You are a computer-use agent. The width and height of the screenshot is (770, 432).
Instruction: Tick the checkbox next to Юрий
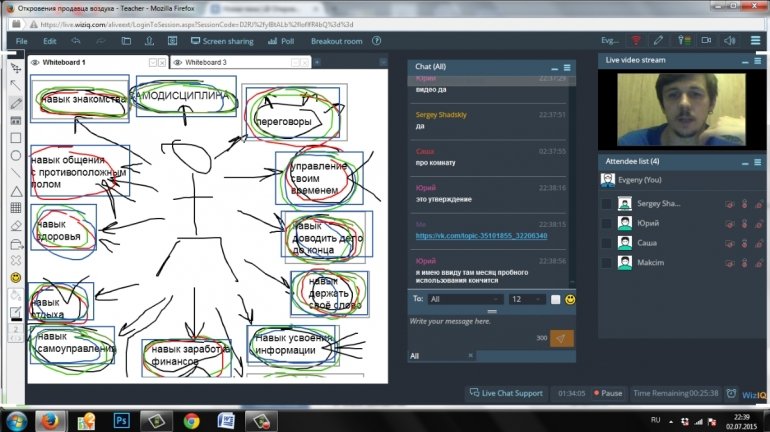click(x=606, y=223)
